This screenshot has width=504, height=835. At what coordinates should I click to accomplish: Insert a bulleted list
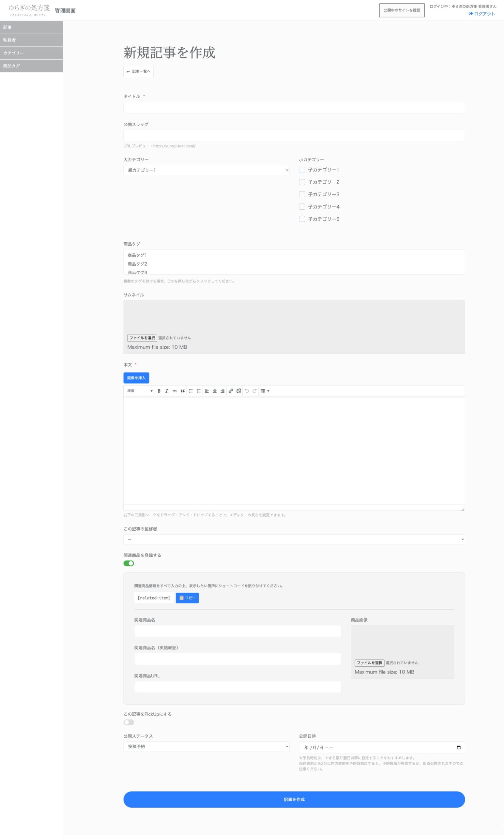[x=191, y=391]
